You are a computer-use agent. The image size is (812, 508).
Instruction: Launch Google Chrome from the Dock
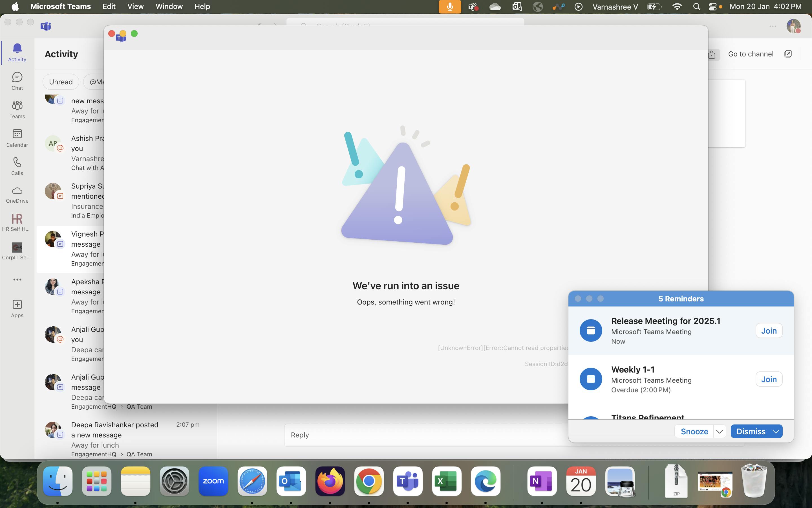click(x=369, y=481)
